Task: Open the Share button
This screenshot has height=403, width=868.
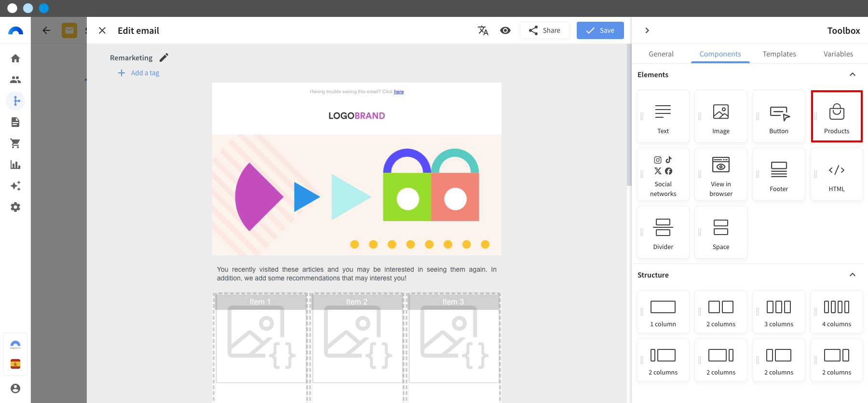Action: tap(545, 30)
